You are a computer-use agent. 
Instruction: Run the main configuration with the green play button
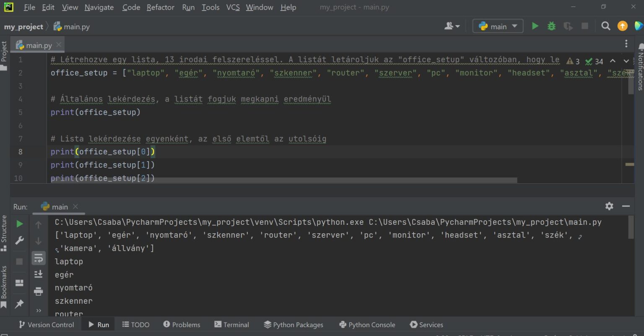coord(535,26)
